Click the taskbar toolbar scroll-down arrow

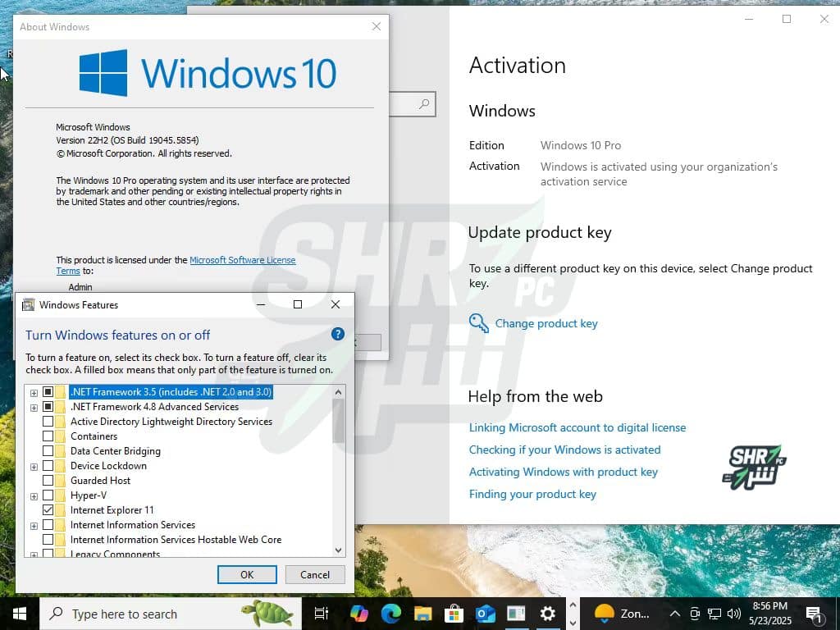tap(573, 623)
